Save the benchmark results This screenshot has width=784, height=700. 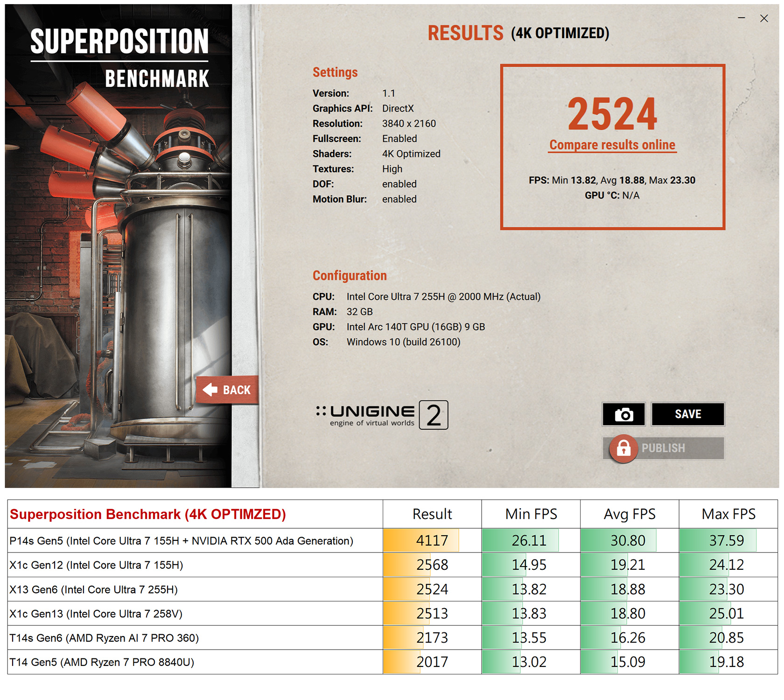point(688,414)
